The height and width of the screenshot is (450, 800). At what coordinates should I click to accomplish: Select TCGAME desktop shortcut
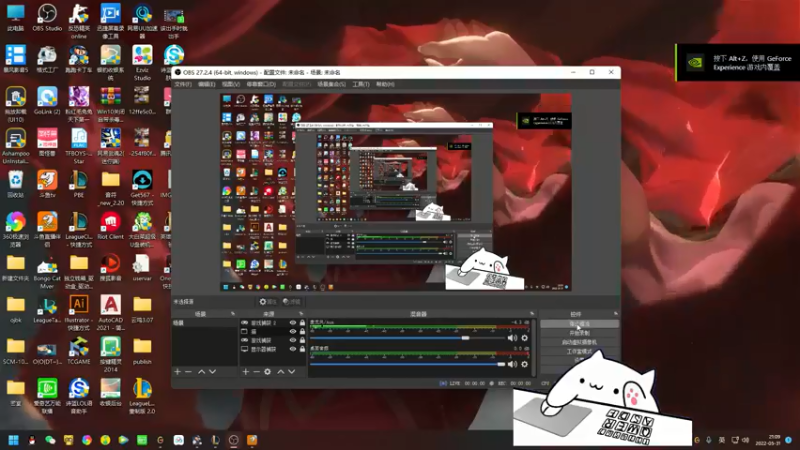click(79, 351)
